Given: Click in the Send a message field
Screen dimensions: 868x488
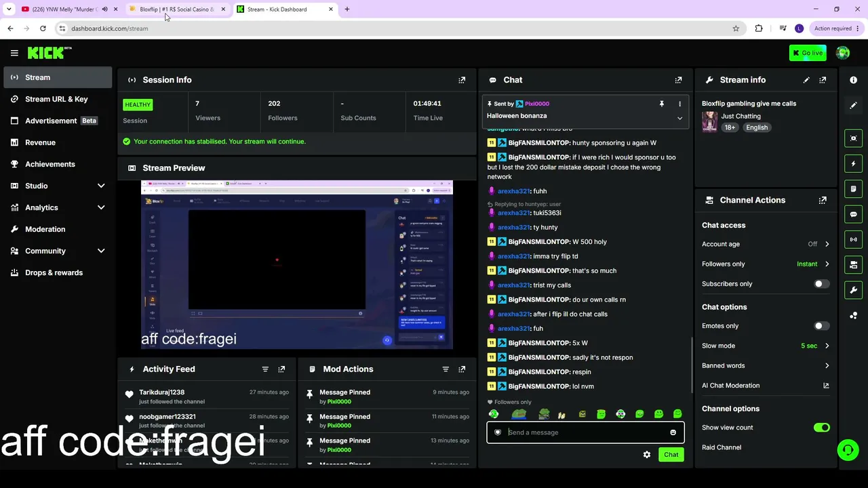Looking at the screenshot, I should point(585,432).
